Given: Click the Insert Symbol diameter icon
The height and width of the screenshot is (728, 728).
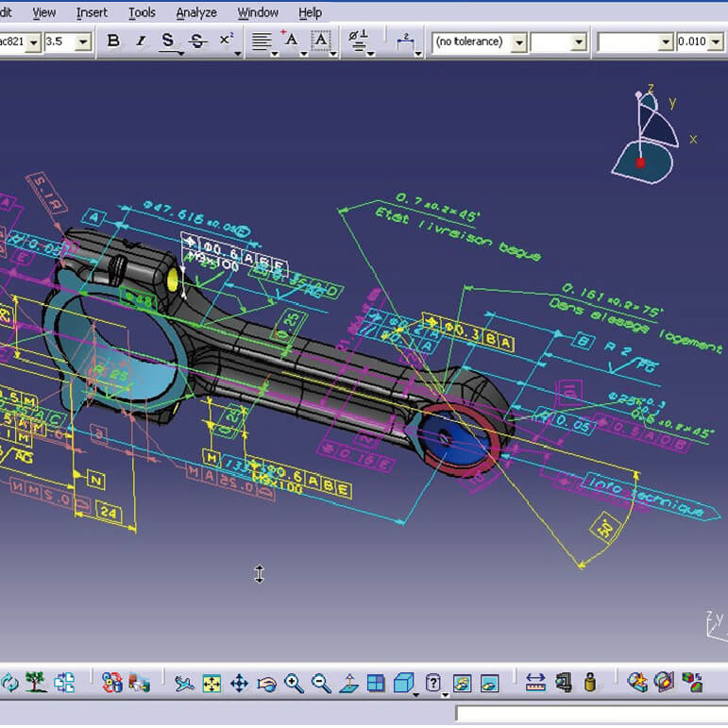Looking at the screenshot, I should (x=358, y=41).
